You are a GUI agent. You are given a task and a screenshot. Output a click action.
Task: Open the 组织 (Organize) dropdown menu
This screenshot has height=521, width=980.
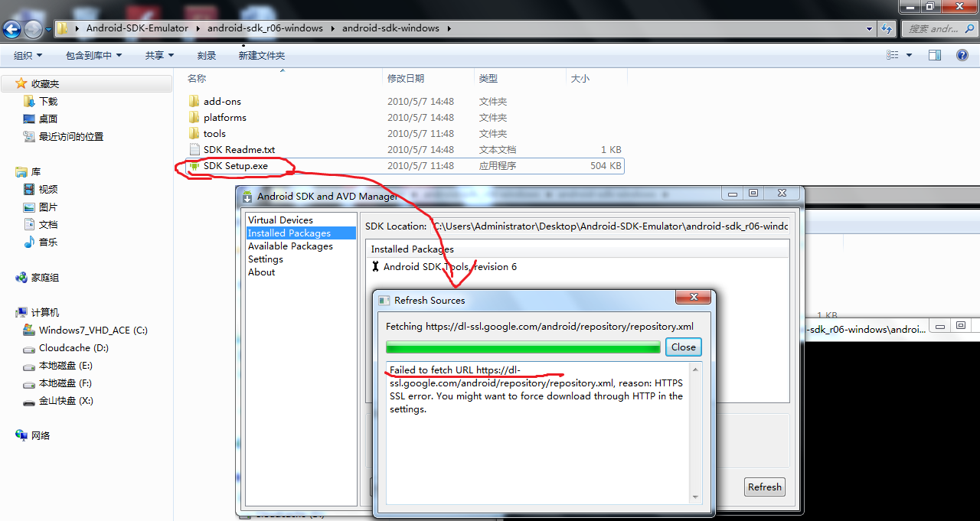pyautogui.click(x=28, y=55)
